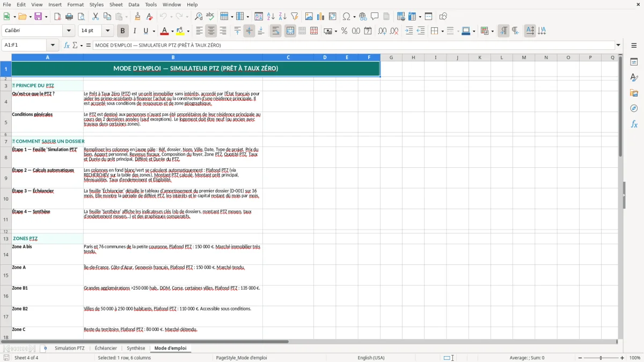The image size is (644, 362).
Task: Toggle Wrap Text
Action: [x=275, y=31]
